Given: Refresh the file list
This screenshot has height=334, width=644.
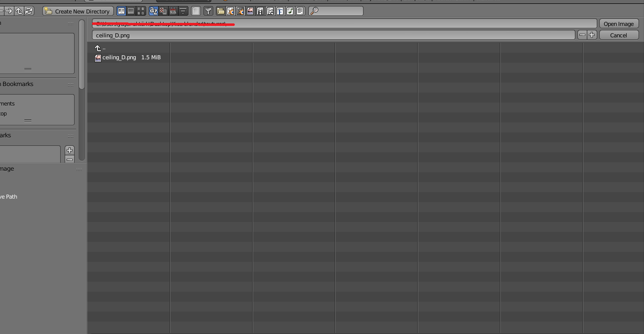Looking at the screenshot, I should 29,11.
